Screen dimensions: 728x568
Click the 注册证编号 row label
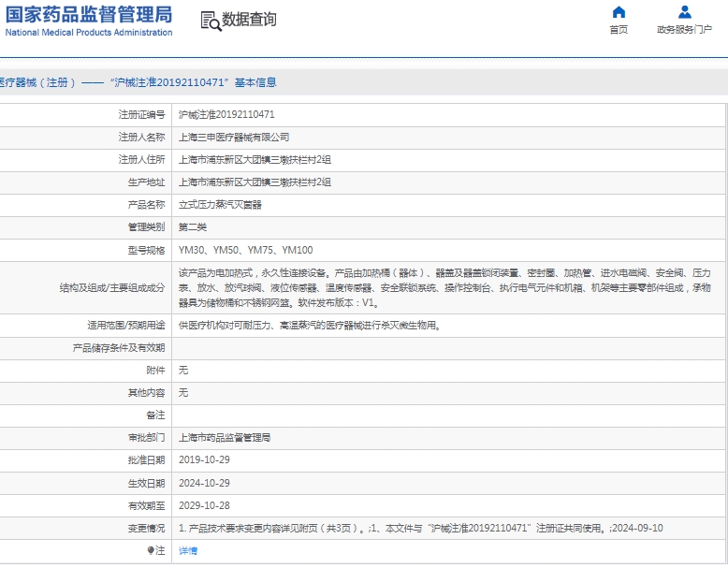click(x=141, y=115)
